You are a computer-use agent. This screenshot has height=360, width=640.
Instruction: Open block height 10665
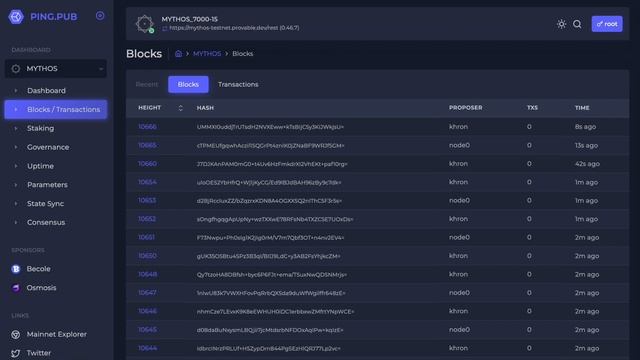(x=147, y=145)
